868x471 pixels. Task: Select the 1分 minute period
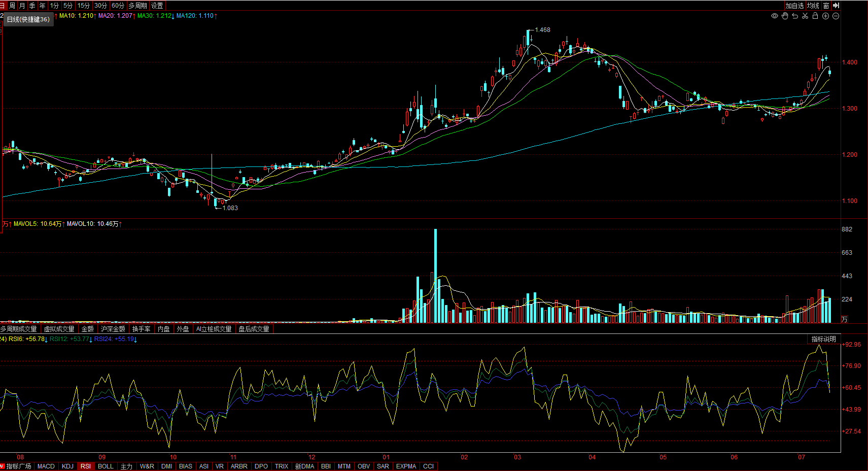[x=54, y=6]
